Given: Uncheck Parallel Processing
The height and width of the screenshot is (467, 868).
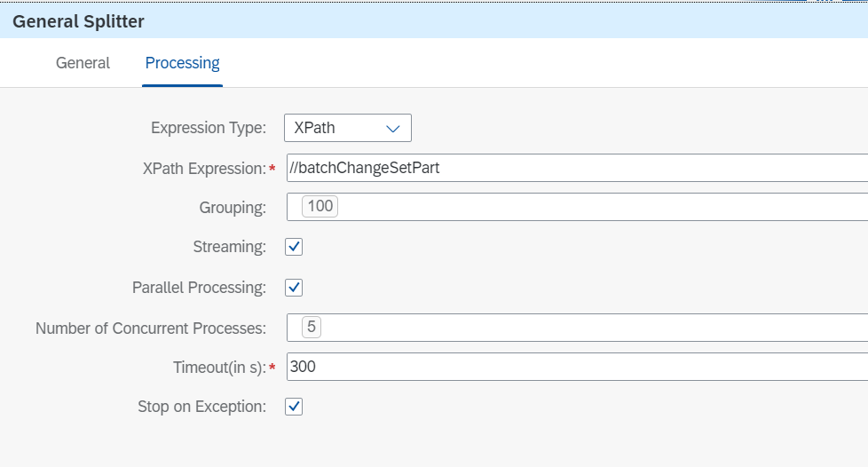Looking at the screenshot, I should tap(294, 288).
